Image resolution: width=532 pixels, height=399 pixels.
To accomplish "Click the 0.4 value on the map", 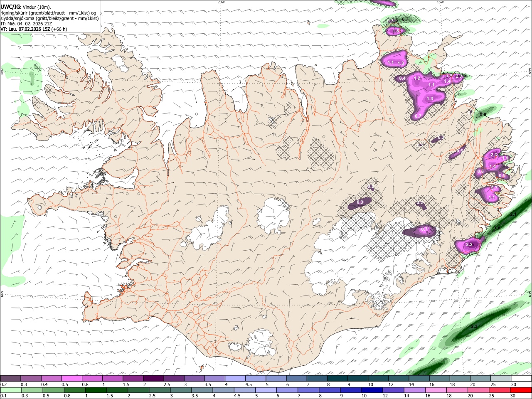I will click(402, 78).
